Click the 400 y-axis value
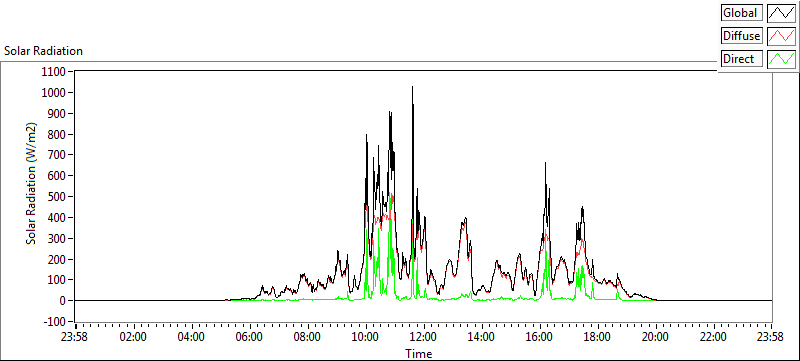The width and height of the screenshot is (800, 361). [58, 218]
